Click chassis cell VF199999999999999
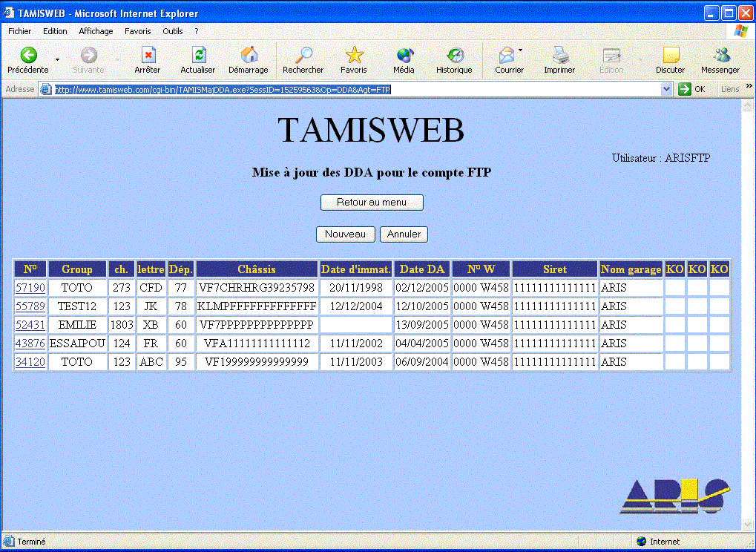This screenshot has height=552, width=756. click(257, 361)
